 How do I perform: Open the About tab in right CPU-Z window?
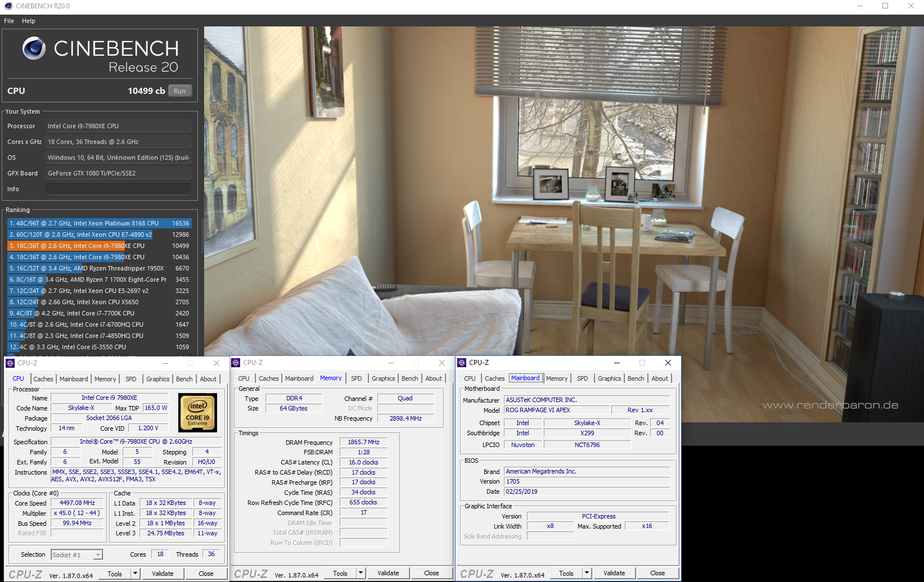coord(660,378)
